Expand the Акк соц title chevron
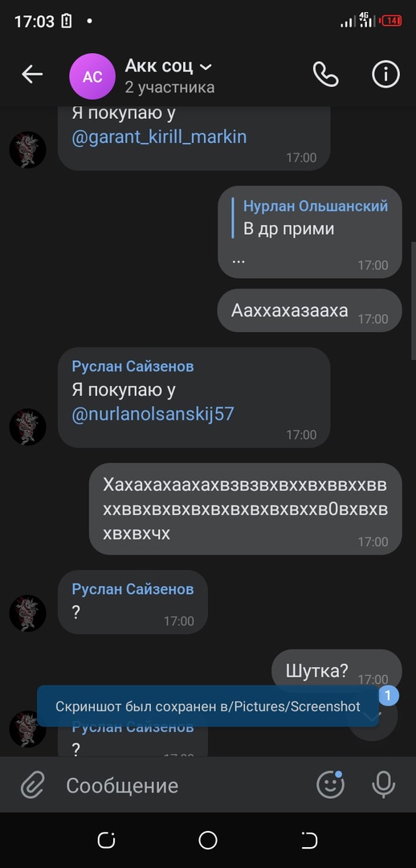This screenshot has height=868, width=416. (x=206, y=68)
